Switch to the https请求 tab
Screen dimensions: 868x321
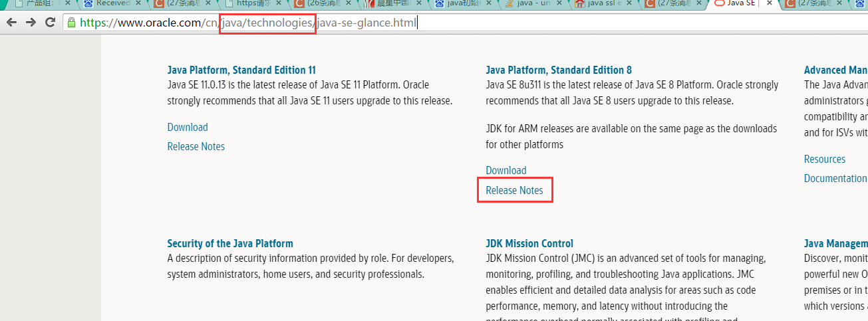pyautogui.click(x=253, y=3)
